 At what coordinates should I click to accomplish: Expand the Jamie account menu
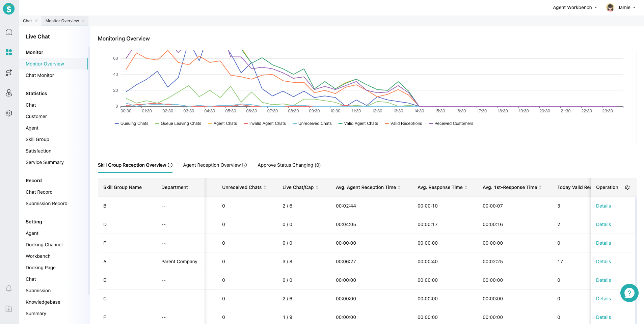626,7
